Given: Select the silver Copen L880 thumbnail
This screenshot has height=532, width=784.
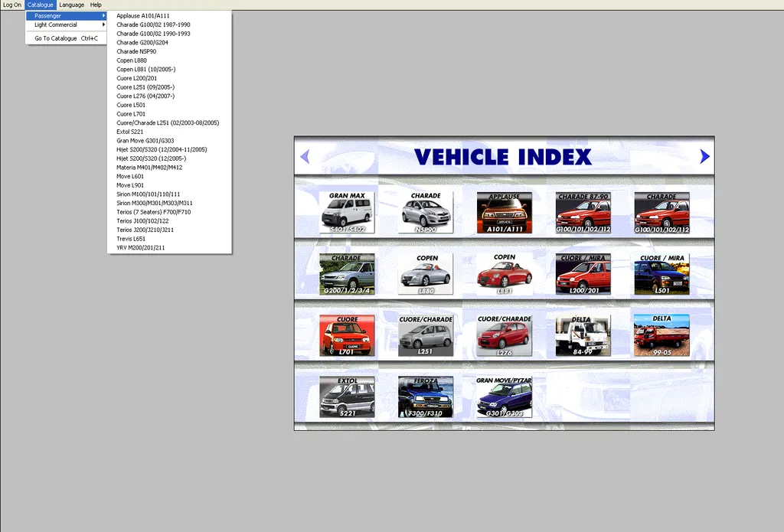Looking at the screenshot, I should click(426, 274).
